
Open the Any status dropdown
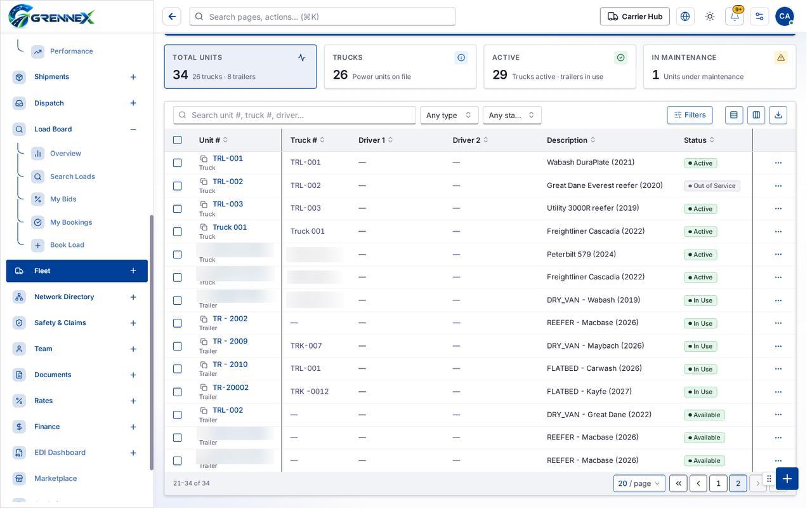pyautogui.click(x=512, y=115)
